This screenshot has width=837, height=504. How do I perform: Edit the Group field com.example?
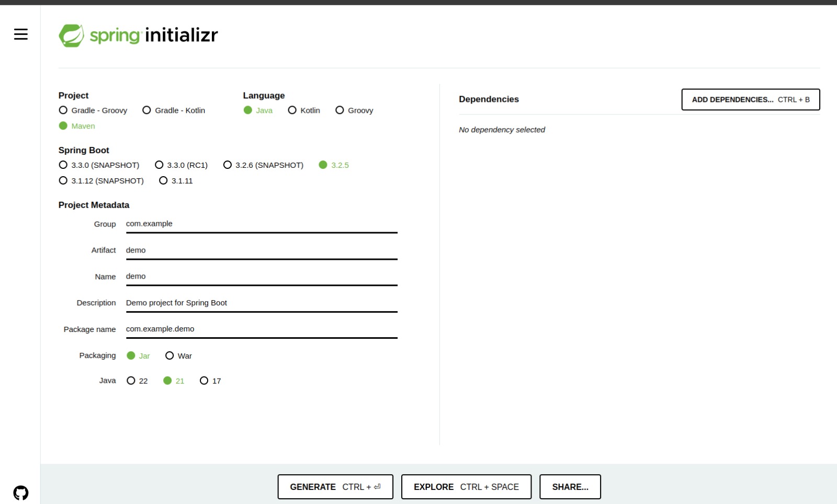262,224
